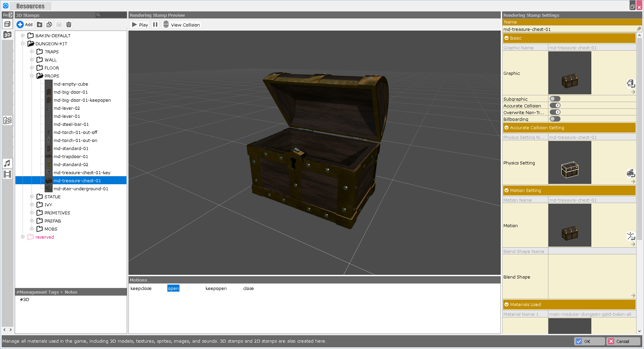Image resolution: width=644 pixels, height=349 pixels.
Task: Duplicate the selected stamp with the copy icon
Action: point(49,24)
